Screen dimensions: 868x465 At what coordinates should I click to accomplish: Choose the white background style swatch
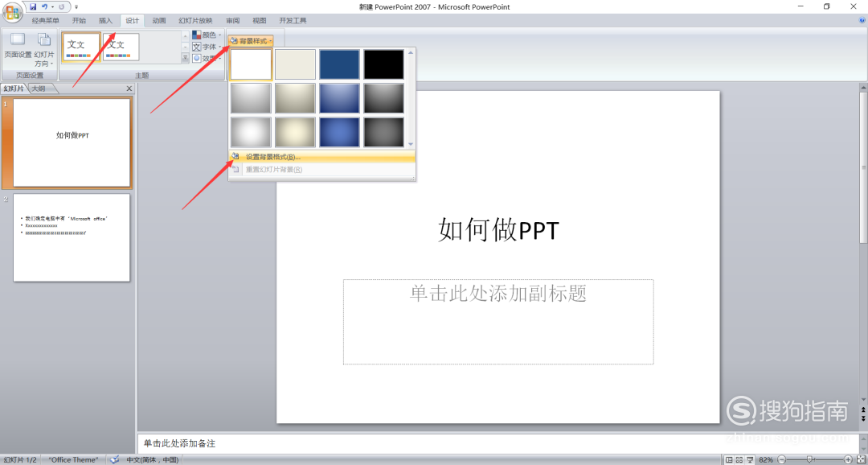point(251,64)
